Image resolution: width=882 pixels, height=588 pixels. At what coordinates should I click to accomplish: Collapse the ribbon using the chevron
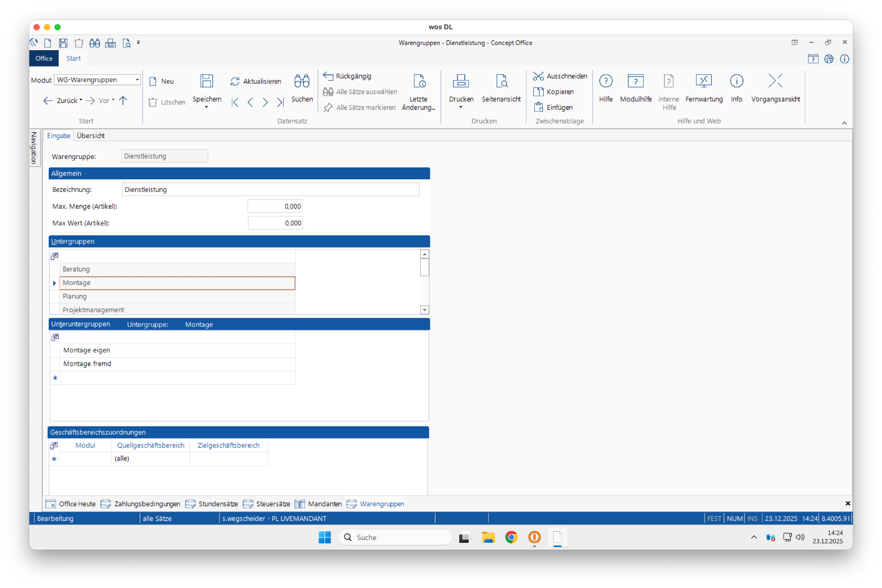pos(844,123)
